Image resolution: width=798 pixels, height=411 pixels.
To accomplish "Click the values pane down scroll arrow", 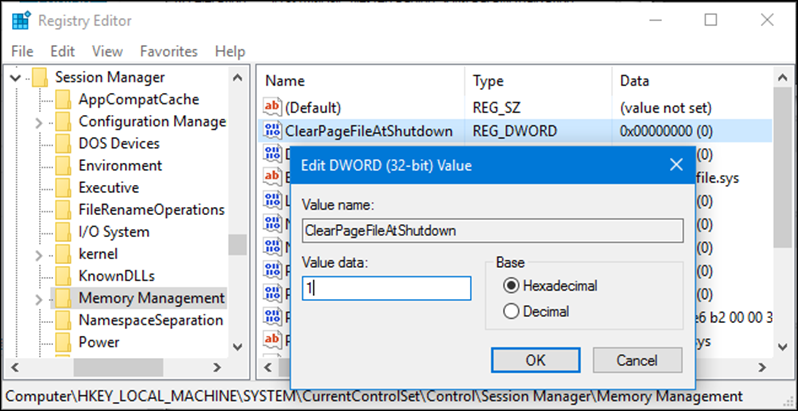I will coord(781,346).
